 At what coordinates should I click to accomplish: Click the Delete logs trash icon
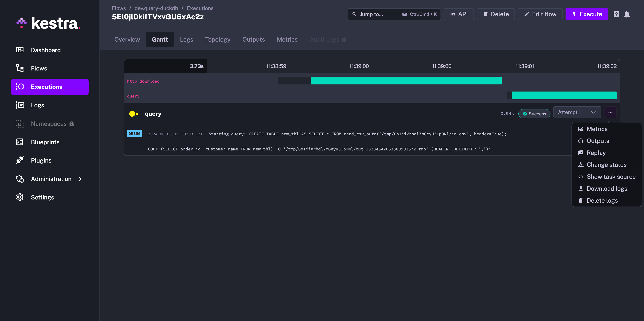pos(581,201)
